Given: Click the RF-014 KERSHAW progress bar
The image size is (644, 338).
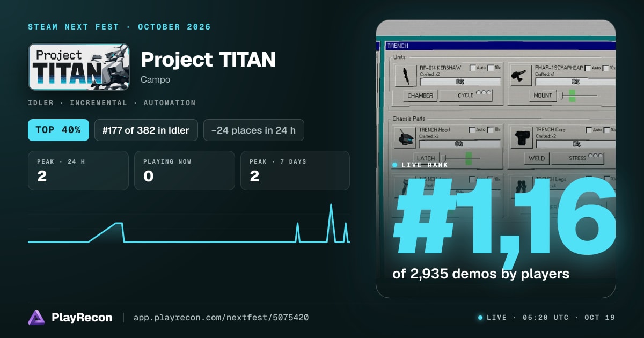Looking at the screenshot, I should point(460,82).
